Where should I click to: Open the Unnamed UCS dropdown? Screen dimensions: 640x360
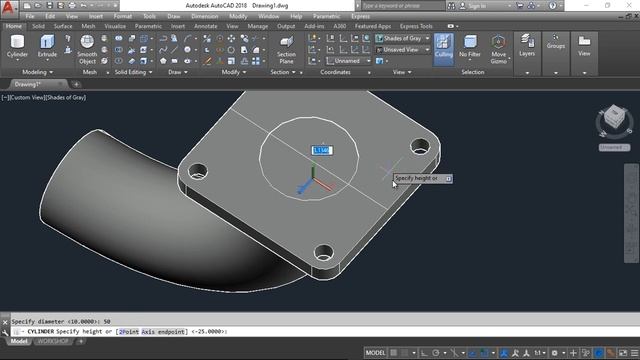[x=349, y=61]
